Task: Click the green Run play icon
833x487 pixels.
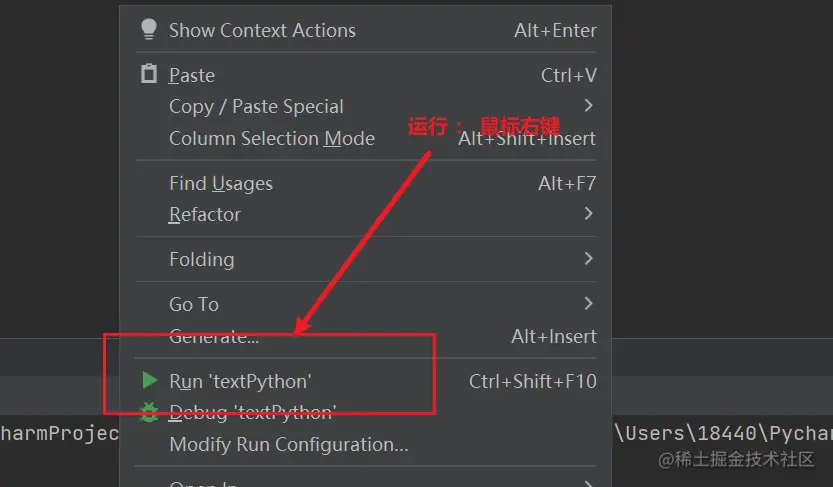Action: coord(149,381)
